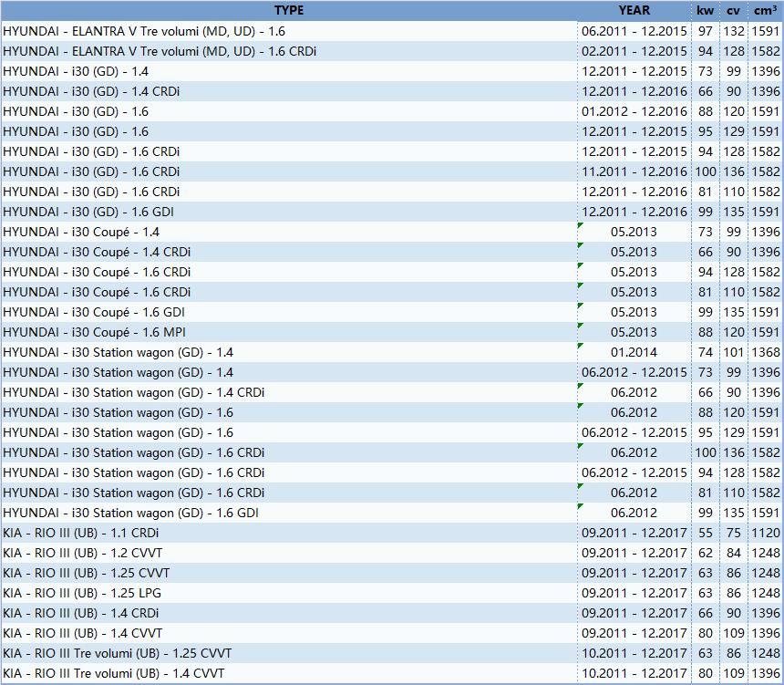Screen dimensions: 784x685
Task: Click the year cell 02.2011 - 12.2015
Action: [x=634, y=51]
